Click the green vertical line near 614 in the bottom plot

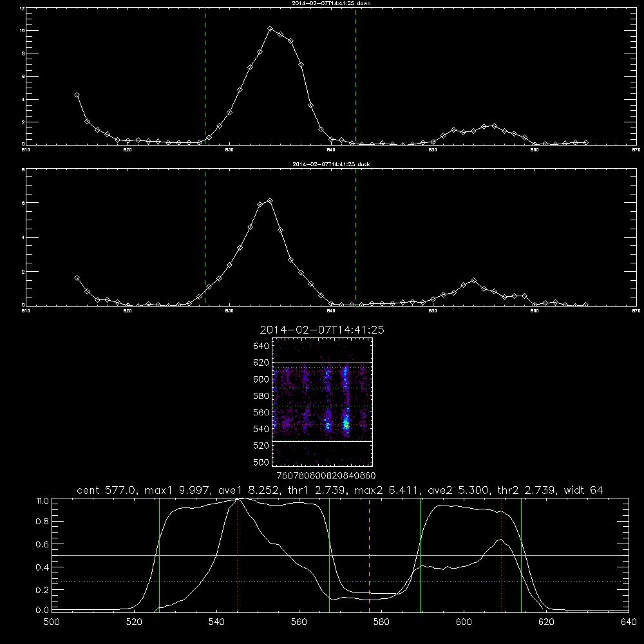tap(521, 555)
